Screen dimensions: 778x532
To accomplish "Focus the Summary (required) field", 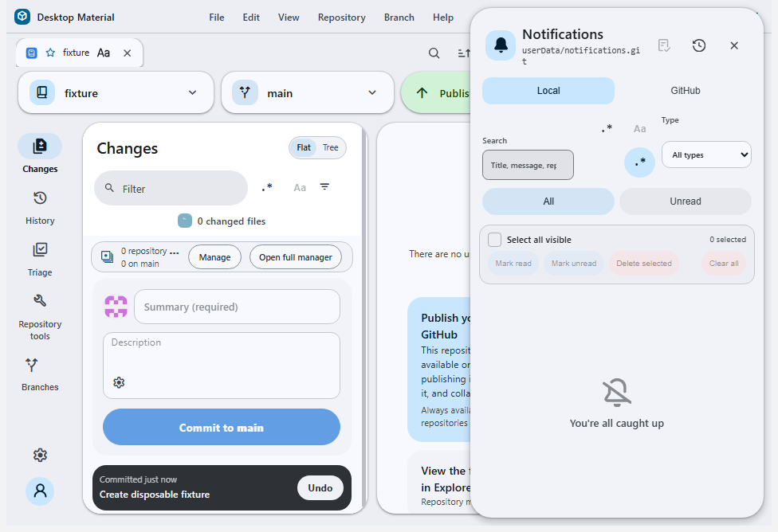I will 238,307.
